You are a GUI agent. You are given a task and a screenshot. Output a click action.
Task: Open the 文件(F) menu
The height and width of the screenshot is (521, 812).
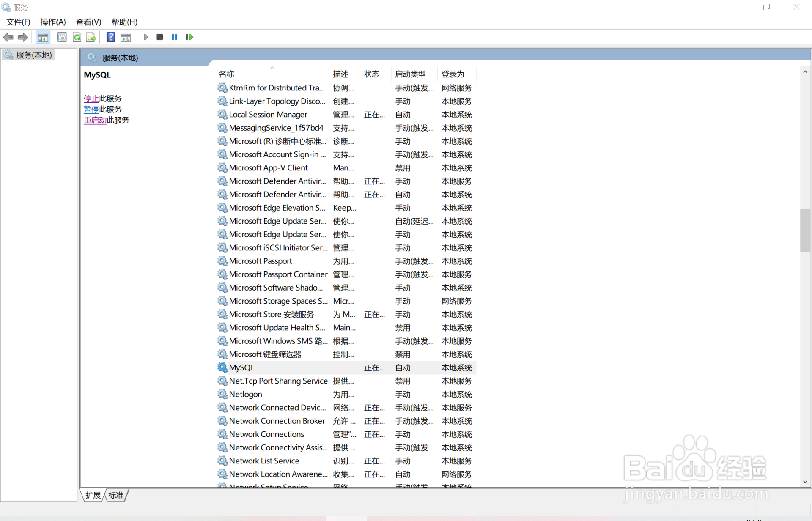click(18, 22)
